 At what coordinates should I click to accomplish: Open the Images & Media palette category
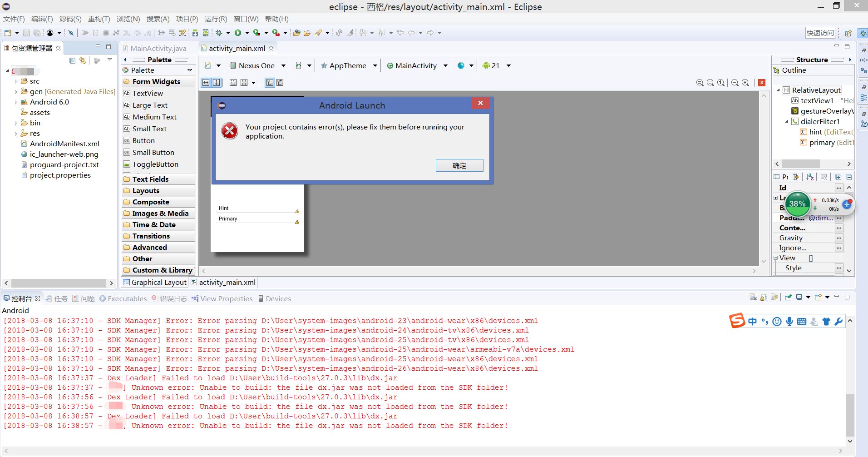coord(159,213)
